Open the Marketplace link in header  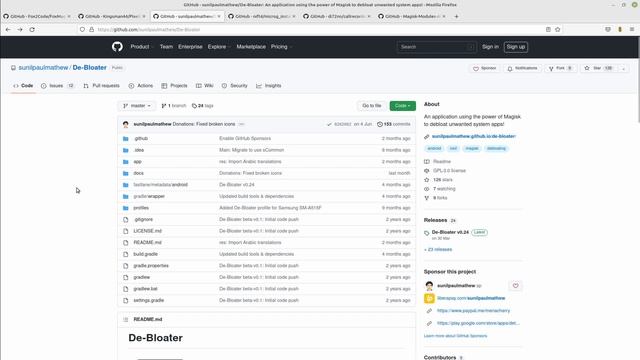251,47
